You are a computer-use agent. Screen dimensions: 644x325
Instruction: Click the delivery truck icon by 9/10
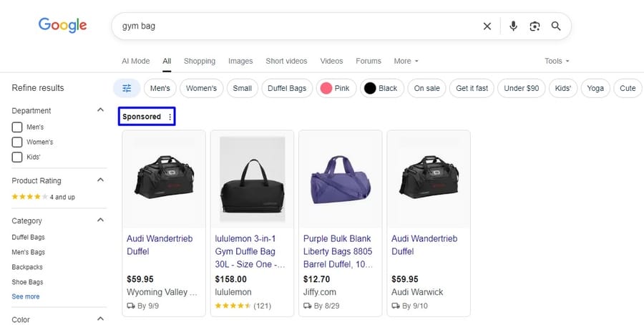(396, 306)
